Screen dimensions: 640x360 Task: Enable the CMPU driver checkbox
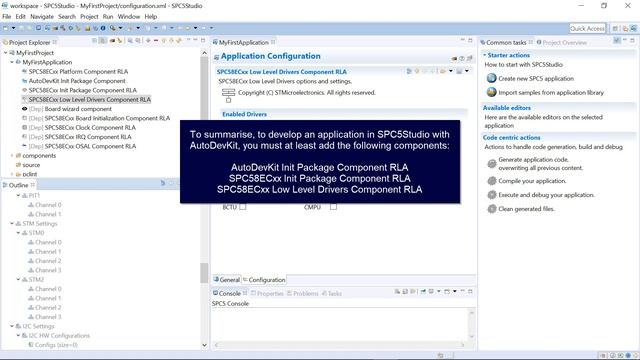click(333, 207)
